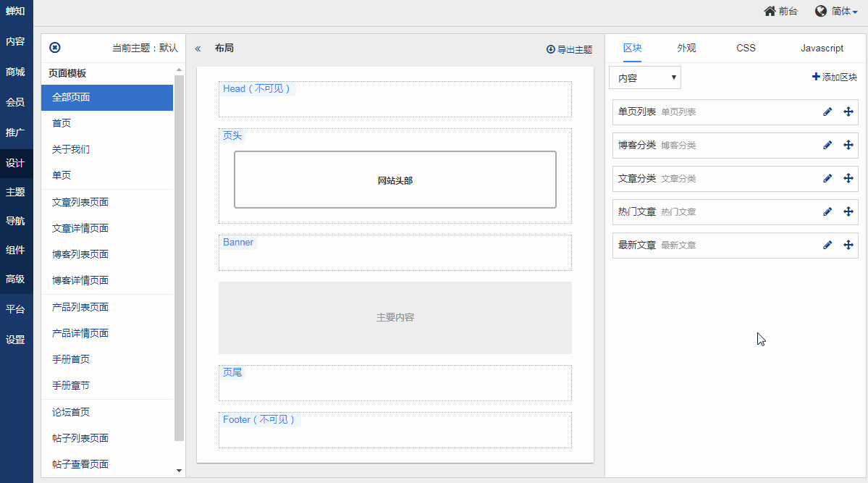Screen dimensions: 868x483
Task: Click the home icon labeled 前台
Action: pyautogui.click(x=770, y=12)
